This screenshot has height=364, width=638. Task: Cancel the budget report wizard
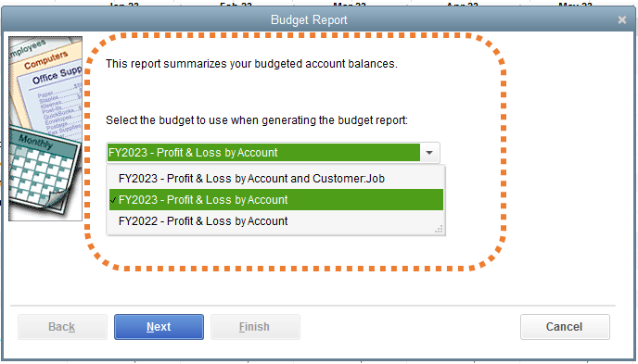click(565, 327)
